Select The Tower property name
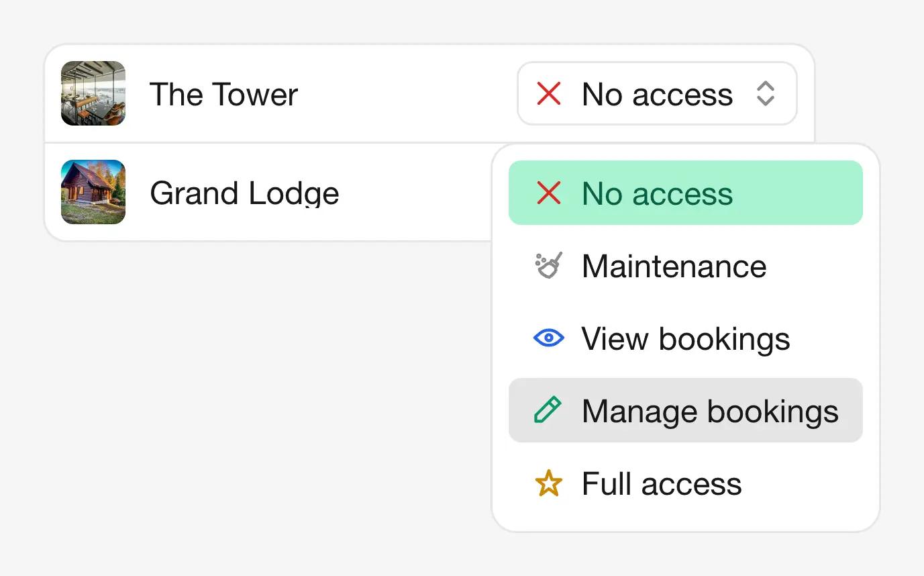Viewport: 924px width, 576px height. coord(223,95)
